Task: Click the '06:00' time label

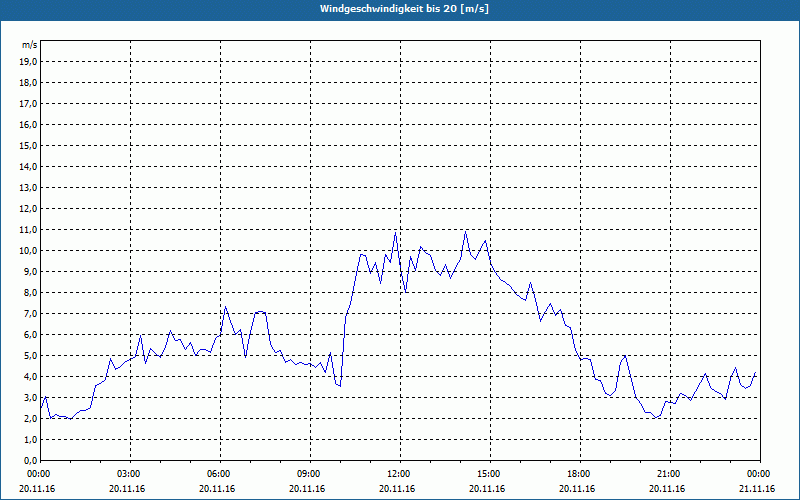Action: (220, 474)
